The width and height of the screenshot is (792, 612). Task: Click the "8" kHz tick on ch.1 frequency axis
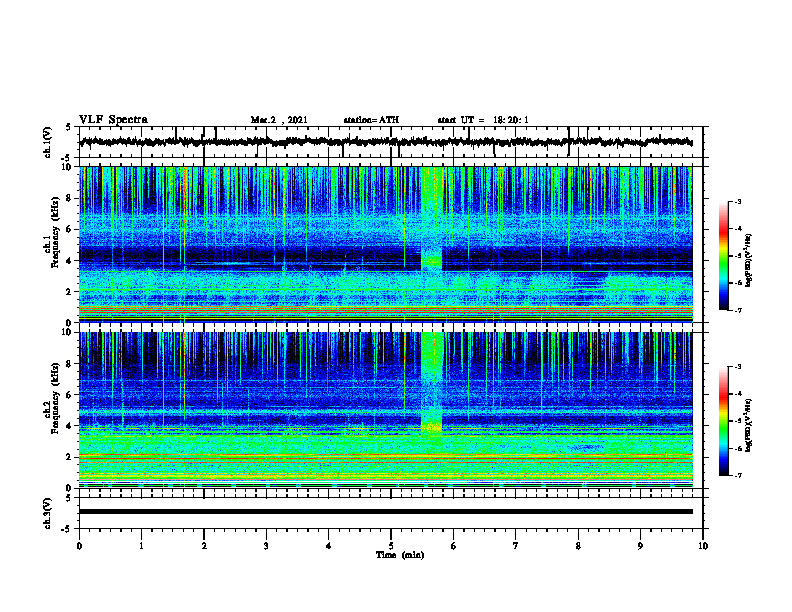click(x=69, y=198)
